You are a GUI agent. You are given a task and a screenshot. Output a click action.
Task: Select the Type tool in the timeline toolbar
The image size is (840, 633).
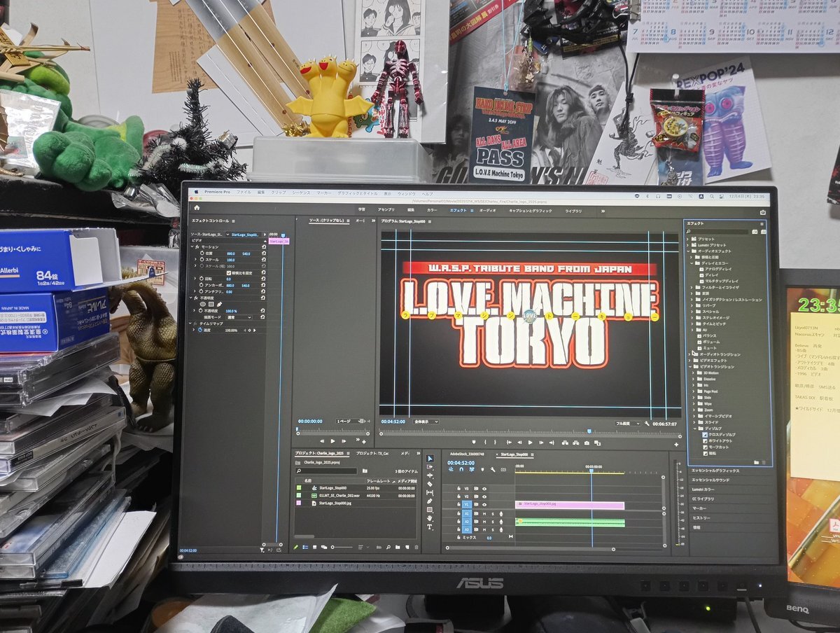(x=430, y=527)
